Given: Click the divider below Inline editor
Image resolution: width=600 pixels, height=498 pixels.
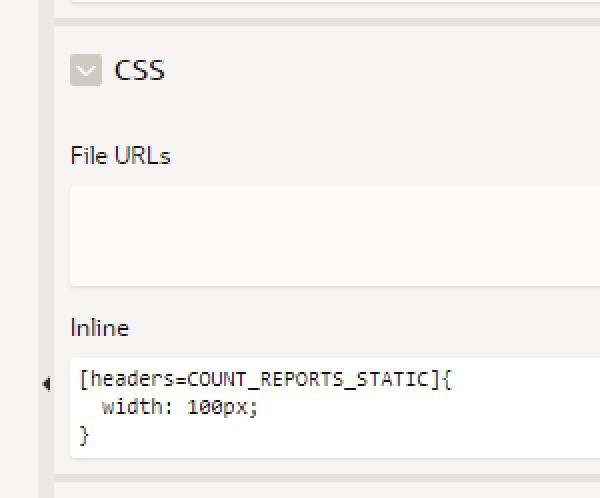Looking at the screenshot, I should pyautogui.click(x=327, y=478).
